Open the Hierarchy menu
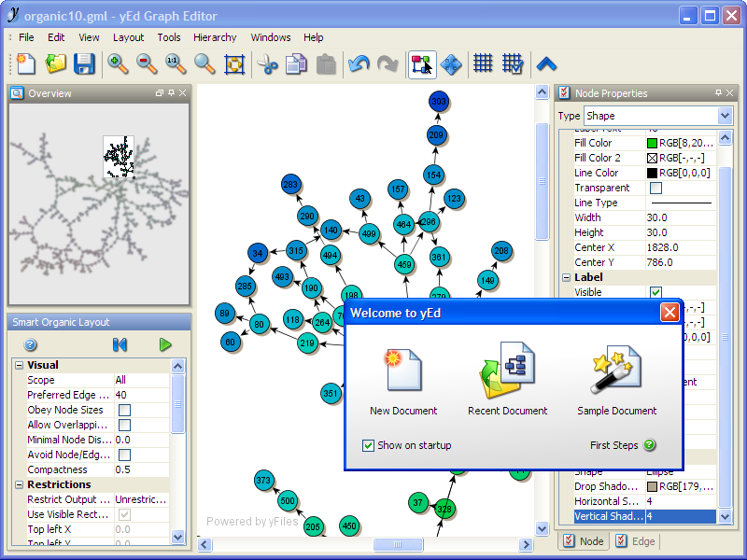 click(215, 37)
